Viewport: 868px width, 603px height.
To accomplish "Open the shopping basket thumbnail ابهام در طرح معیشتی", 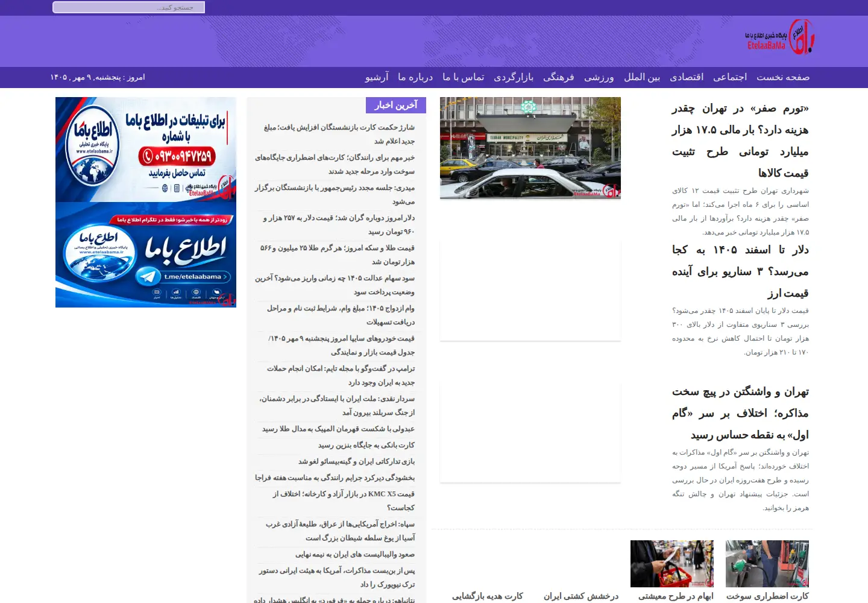I will (x=672, y=564).
